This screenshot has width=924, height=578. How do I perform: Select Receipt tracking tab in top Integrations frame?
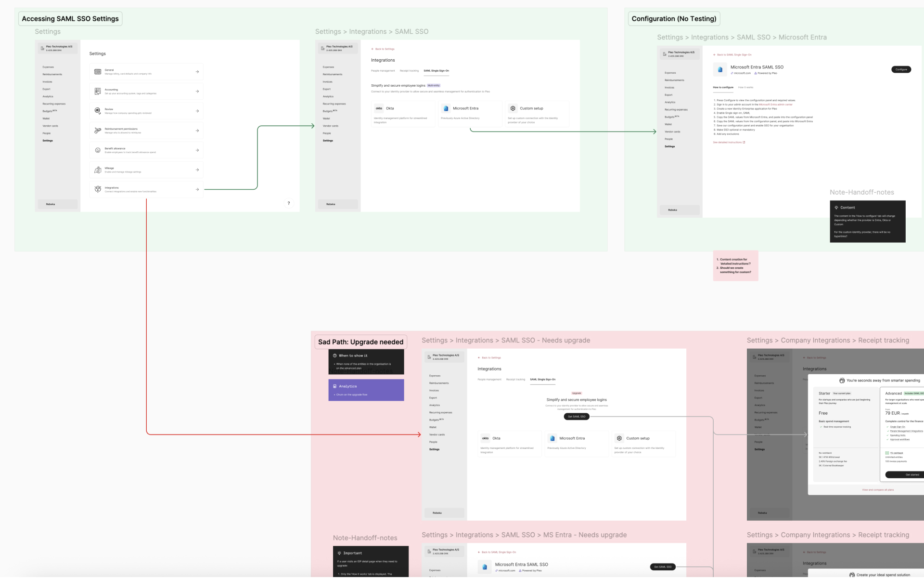tap(409, 71)
